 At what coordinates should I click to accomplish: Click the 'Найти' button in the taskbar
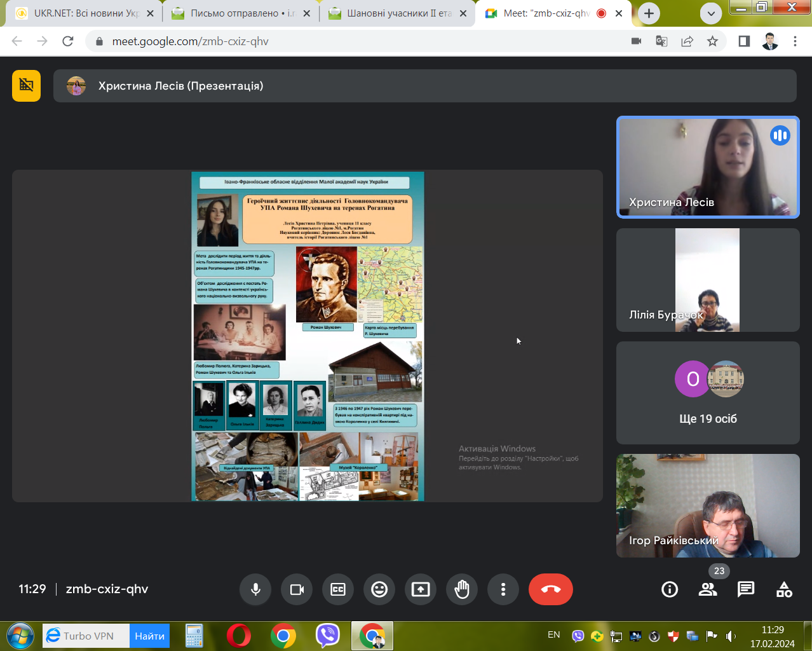point(149,636)
